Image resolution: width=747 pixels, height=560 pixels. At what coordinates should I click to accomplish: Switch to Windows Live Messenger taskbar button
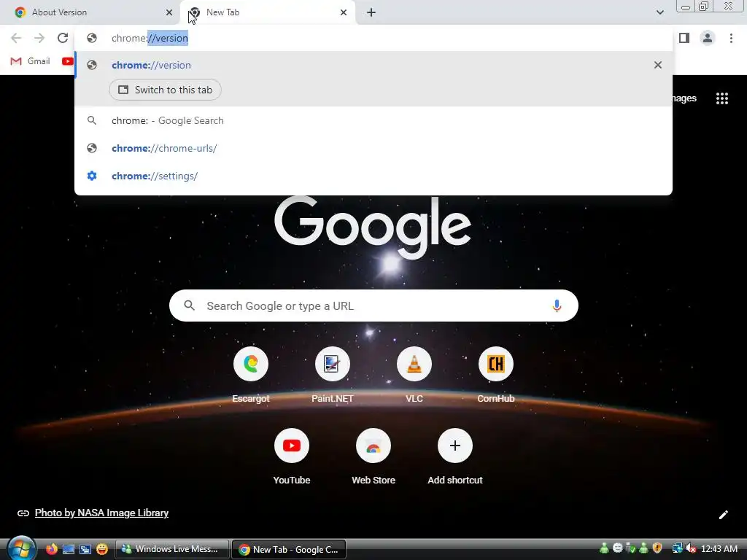[172, 549]
